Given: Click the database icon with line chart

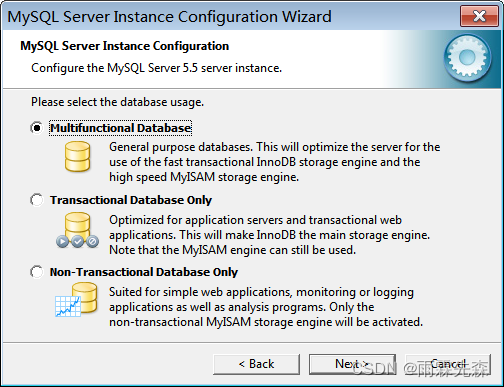Looking at the screenshot, I should pos(76,299).
